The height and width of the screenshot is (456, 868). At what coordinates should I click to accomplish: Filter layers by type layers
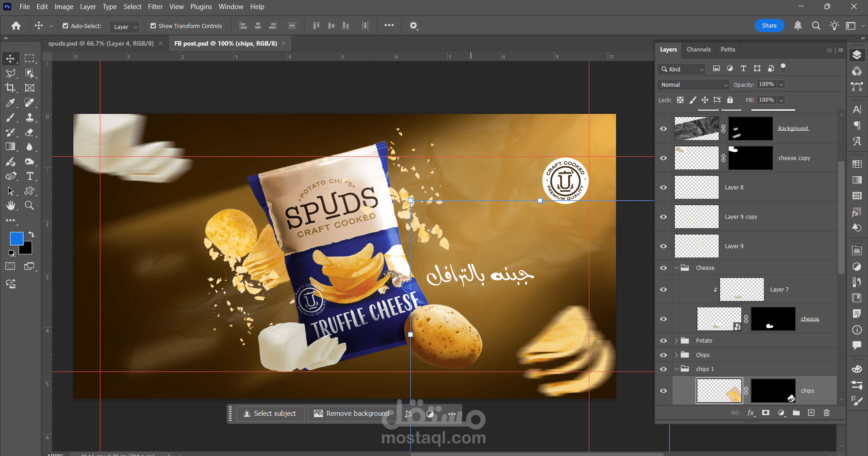click(743, 69)
